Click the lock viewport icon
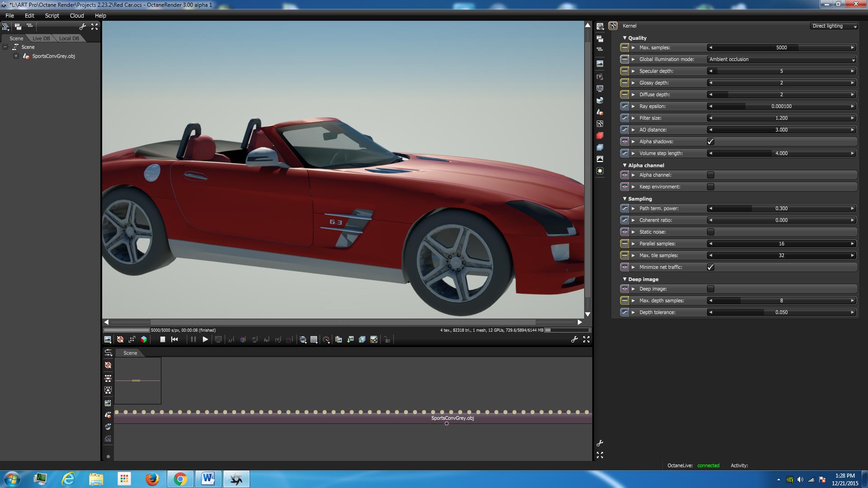Viewport: 868px width, 488px height. point(387,340)
